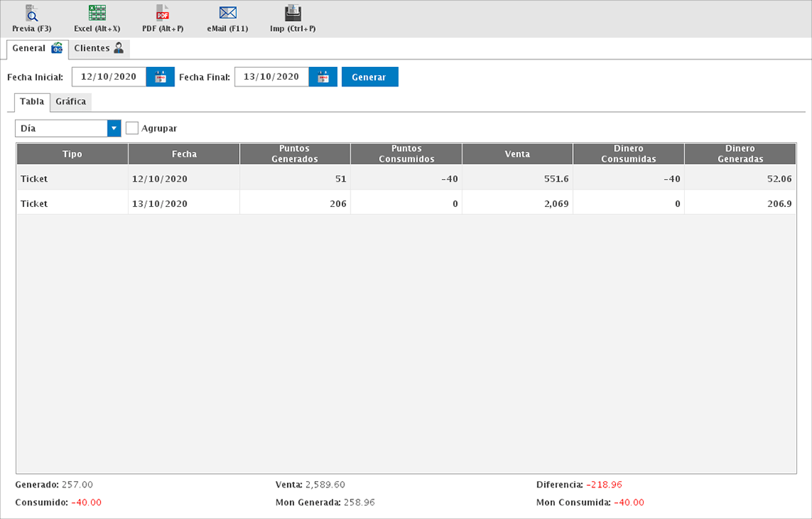Export report to Excel
This screenshot has height=519, width=812.
point(97,18)
